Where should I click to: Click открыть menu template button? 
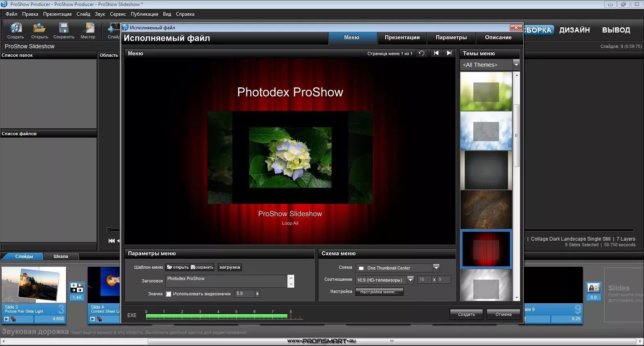(x=178, y=267)
